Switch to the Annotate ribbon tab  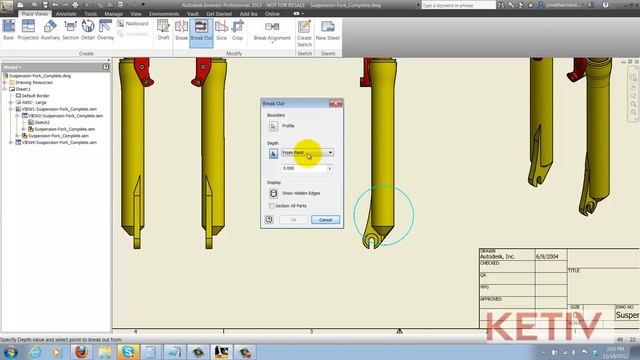pos(66,14)
